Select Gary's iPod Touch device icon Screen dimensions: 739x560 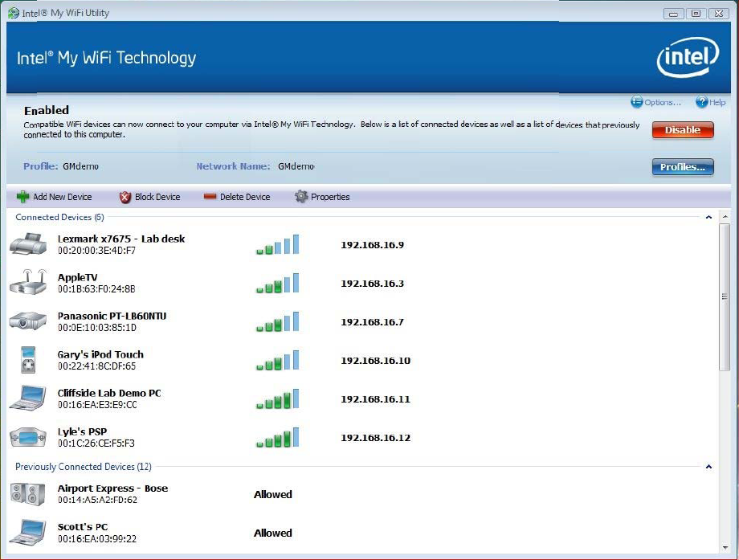28,360
